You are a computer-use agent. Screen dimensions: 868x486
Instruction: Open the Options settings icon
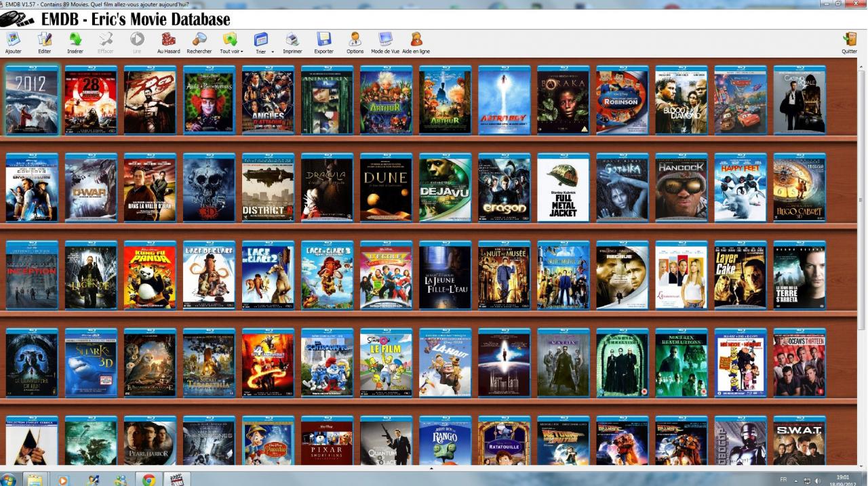point(355,39)
